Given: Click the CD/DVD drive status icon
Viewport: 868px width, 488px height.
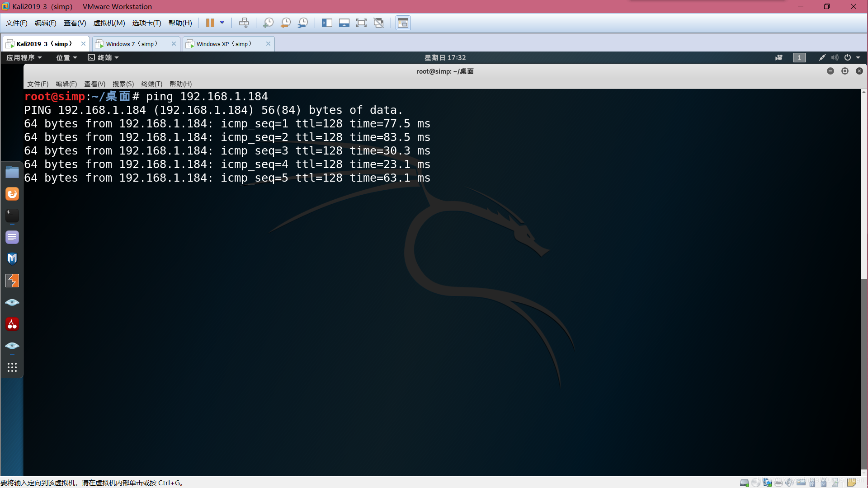Looking at the screenshot, I should tap(756, 483).
